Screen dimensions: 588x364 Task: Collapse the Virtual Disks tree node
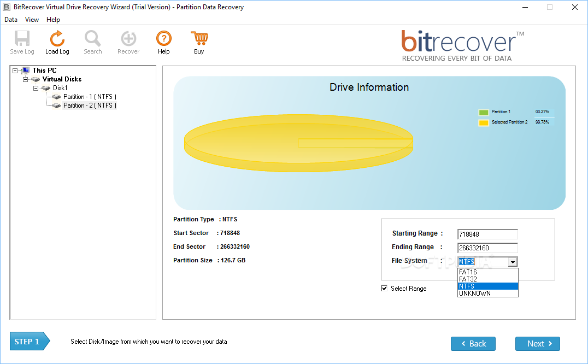(25, 79)
